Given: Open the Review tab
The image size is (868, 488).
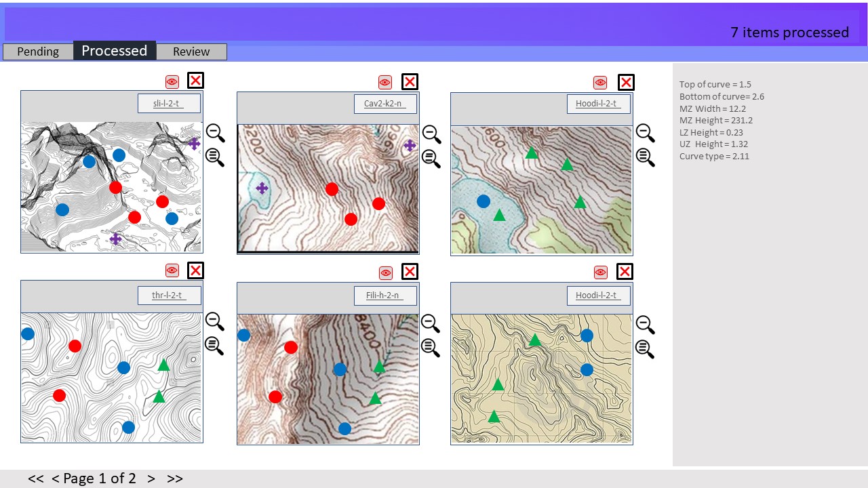Looking at the screenshot, I should point(191,52).
